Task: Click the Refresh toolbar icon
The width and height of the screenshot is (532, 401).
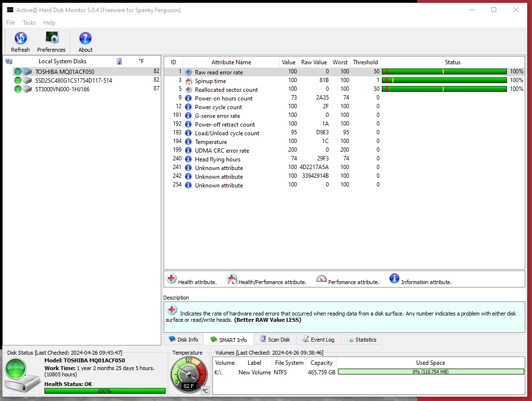Action: tap(20, 39)
